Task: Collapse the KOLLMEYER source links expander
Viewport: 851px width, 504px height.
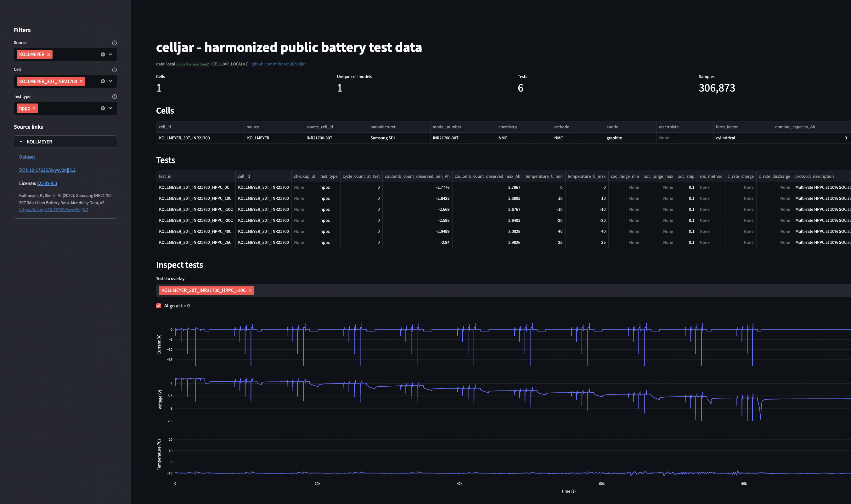Action: [65, 142]
